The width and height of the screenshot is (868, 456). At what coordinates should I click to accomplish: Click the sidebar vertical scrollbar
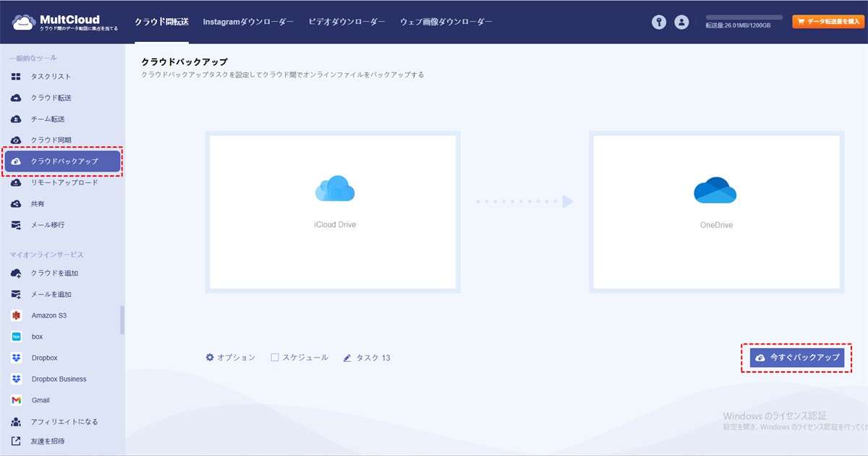(x=122, y=320)
